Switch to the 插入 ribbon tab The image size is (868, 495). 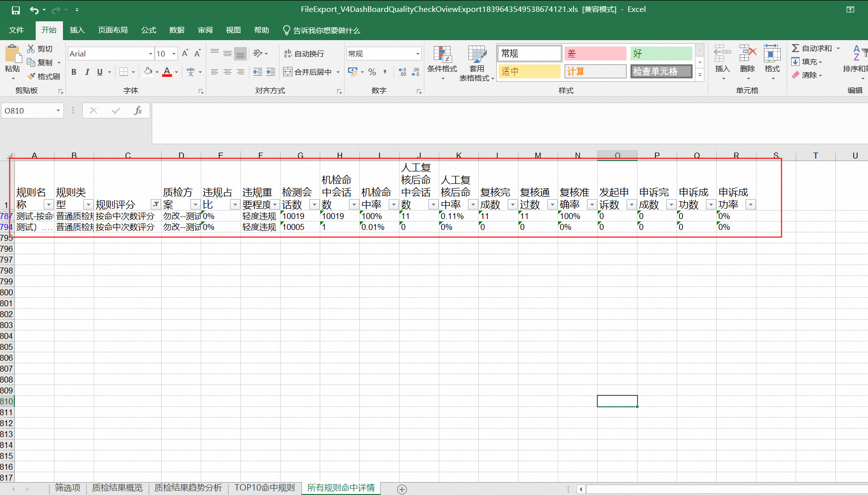[77, 30]
